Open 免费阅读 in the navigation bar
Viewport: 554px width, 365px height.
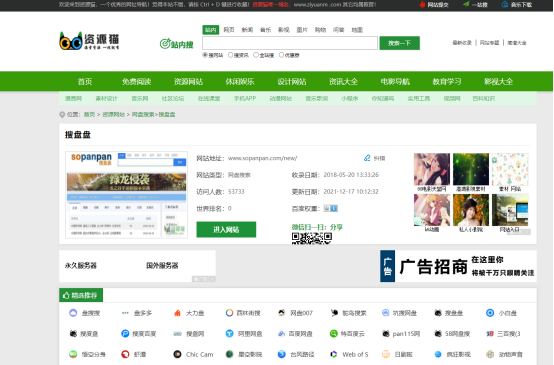pos(137,82)
